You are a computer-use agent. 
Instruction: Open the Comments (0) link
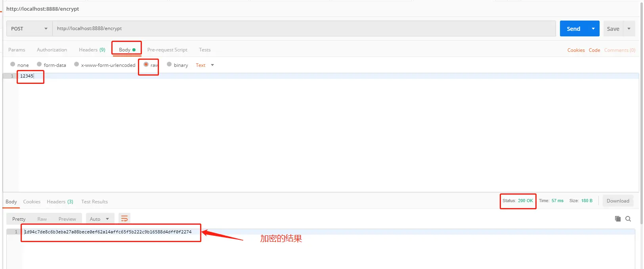click(x=619, y=50)
